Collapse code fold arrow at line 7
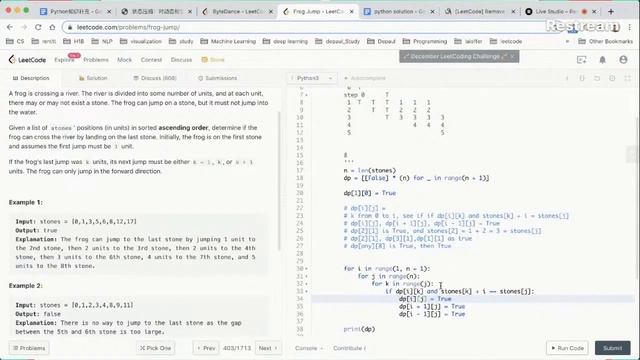 (307, 95)
